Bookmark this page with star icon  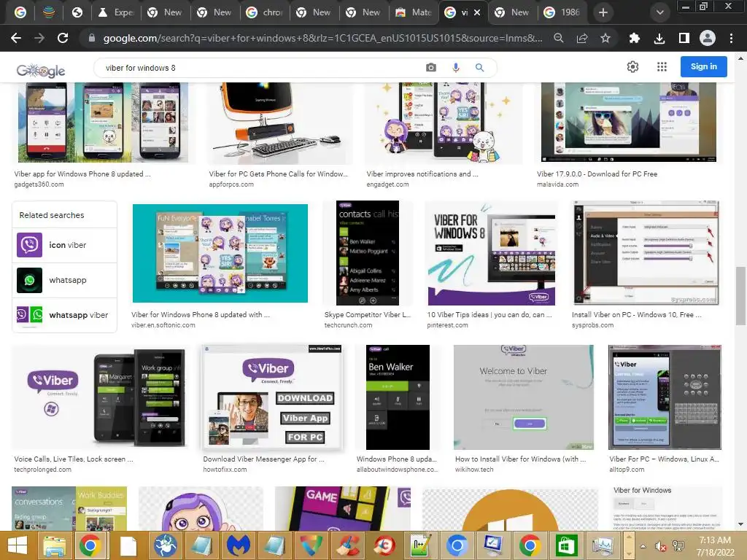click(605, 38)
